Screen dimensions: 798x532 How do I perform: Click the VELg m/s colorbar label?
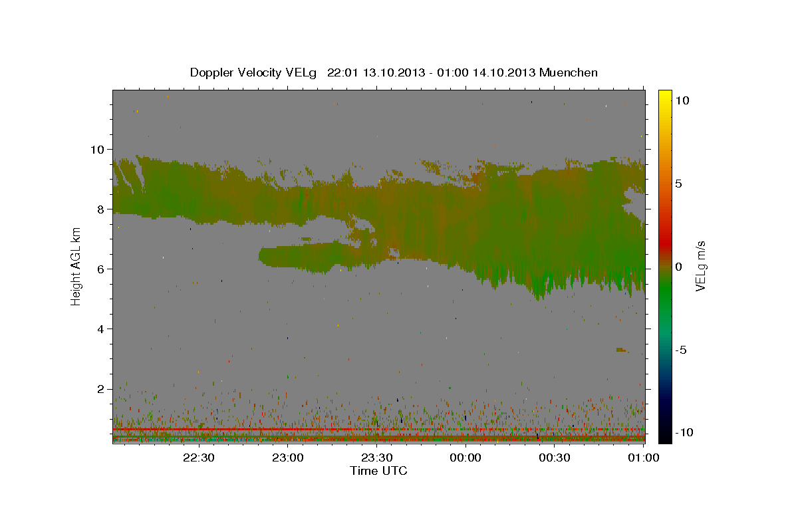tap(700, 267)
